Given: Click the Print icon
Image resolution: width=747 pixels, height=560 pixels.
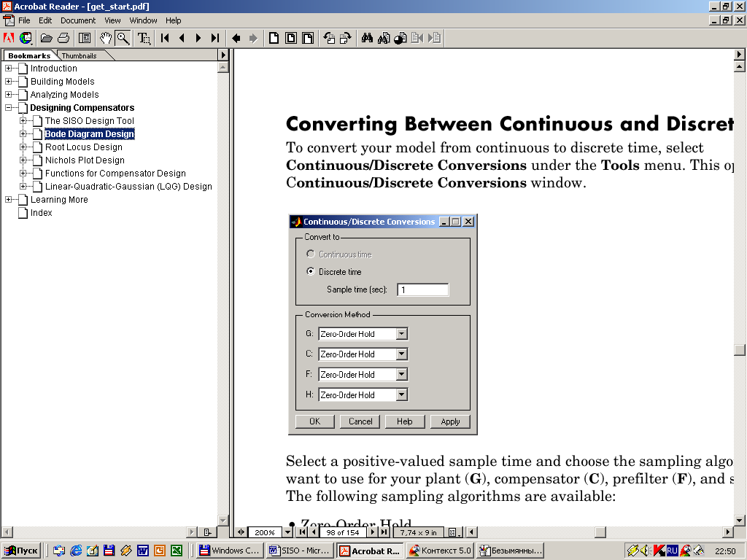Looking at the screenshot, I should coord(63,38).
